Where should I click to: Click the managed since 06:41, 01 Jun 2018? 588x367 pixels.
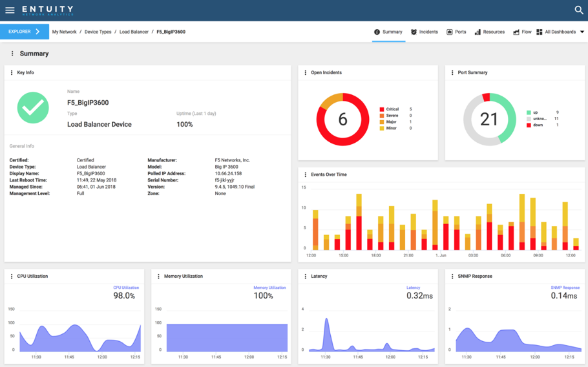(x=96, y=187)
